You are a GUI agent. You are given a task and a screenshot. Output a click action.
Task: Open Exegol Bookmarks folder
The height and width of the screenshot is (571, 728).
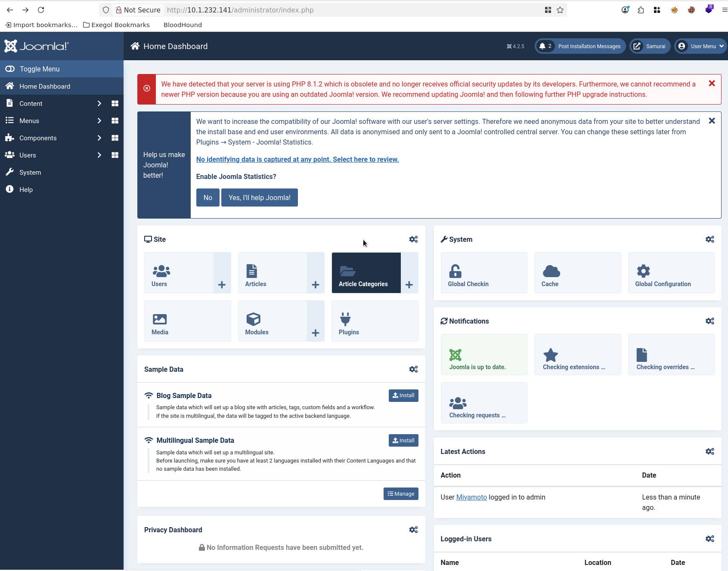(116, 25)
